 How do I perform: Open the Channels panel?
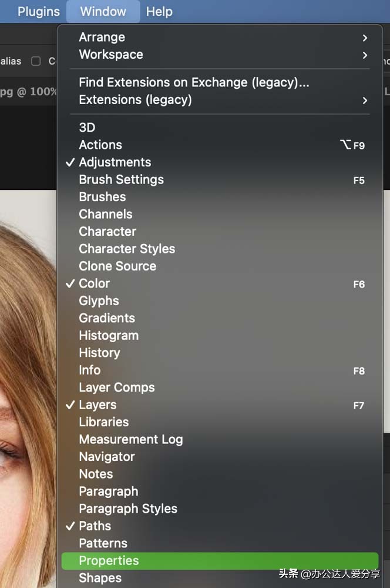tap(220, 214)
